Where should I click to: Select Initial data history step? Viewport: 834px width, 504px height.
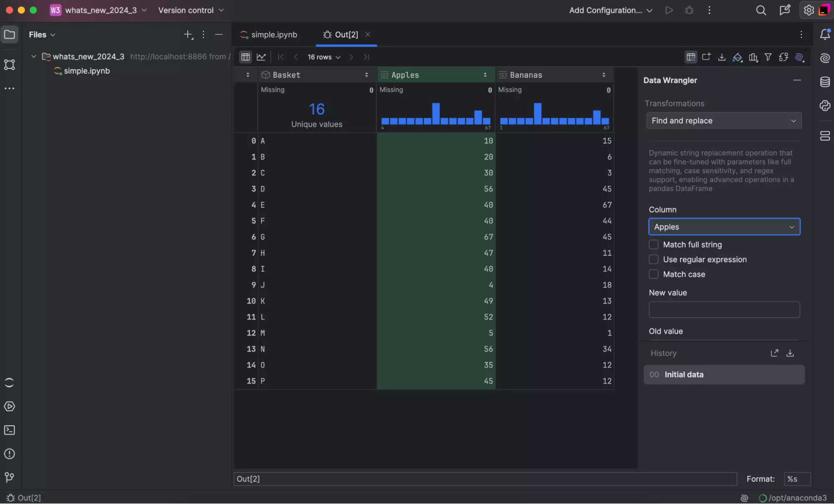coord(724,375)
